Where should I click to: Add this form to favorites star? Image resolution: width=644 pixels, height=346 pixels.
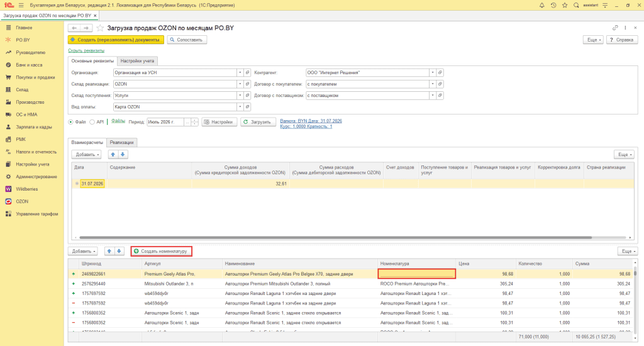100,28
